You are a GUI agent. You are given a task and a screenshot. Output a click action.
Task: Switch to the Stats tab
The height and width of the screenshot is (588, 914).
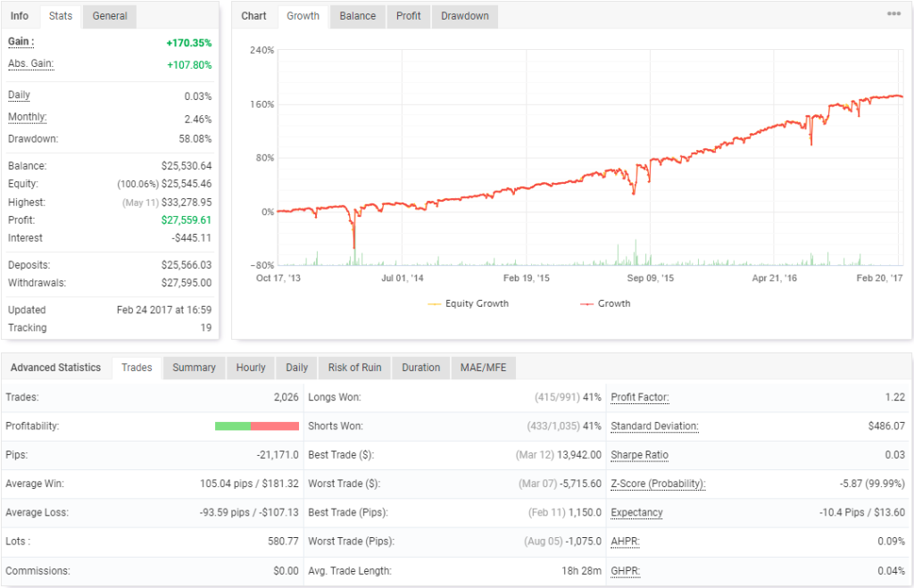pyautogui.click(x=61, y=16)
